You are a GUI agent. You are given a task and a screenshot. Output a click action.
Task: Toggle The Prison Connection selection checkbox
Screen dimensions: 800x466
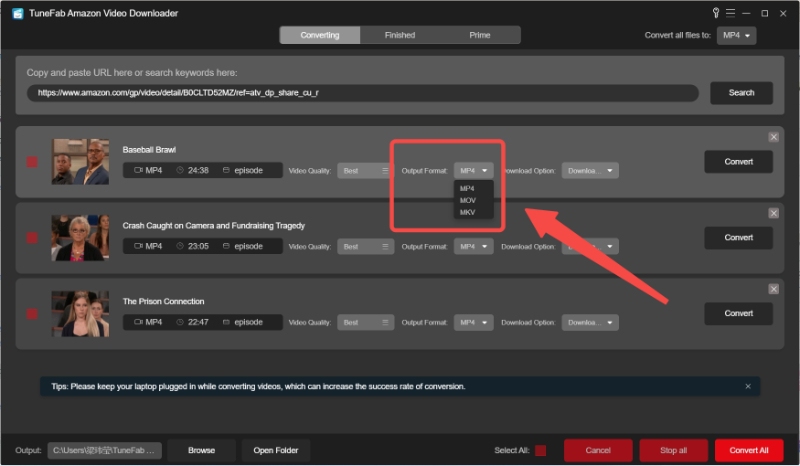point(32,314)
